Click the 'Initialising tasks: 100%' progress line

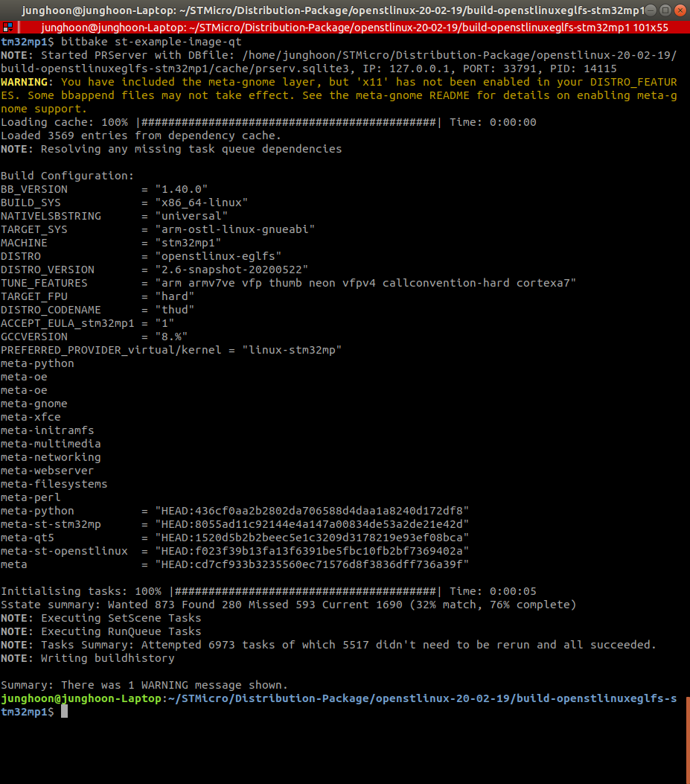click(269, 591)
